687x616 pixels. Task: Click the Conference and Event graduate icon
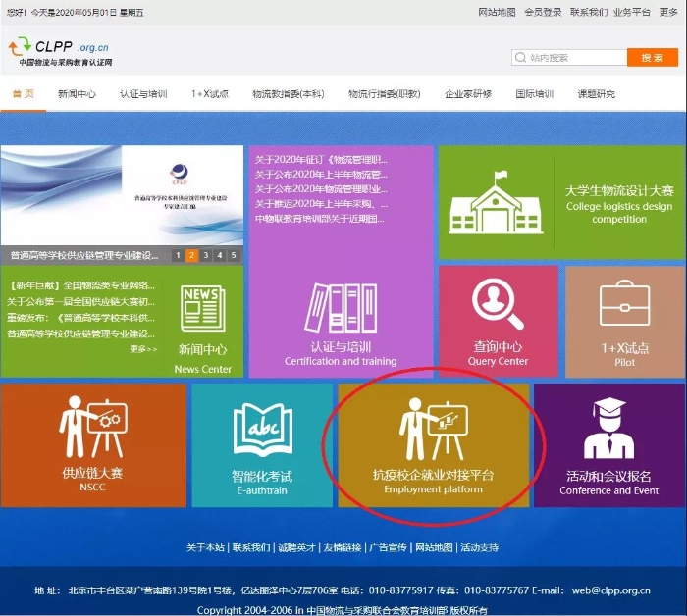pos(608,429)
